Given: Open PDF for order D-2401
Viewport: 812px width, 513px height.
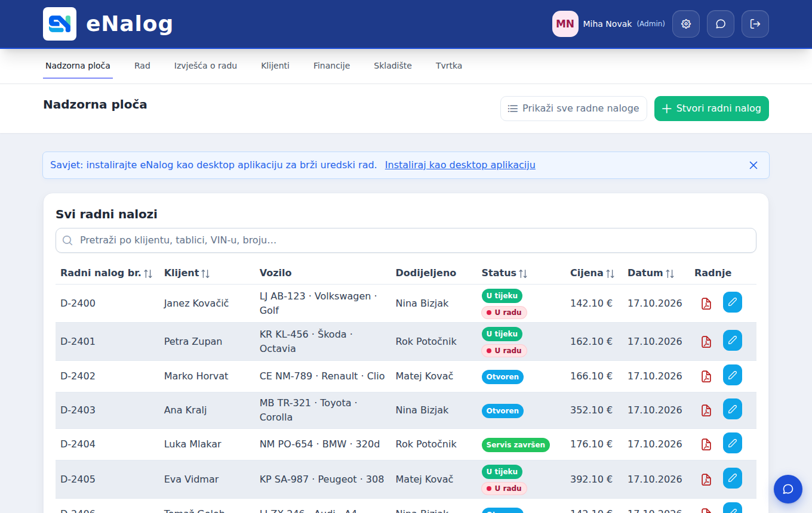Looking at the screenshot, I should [x=706, y=342].
